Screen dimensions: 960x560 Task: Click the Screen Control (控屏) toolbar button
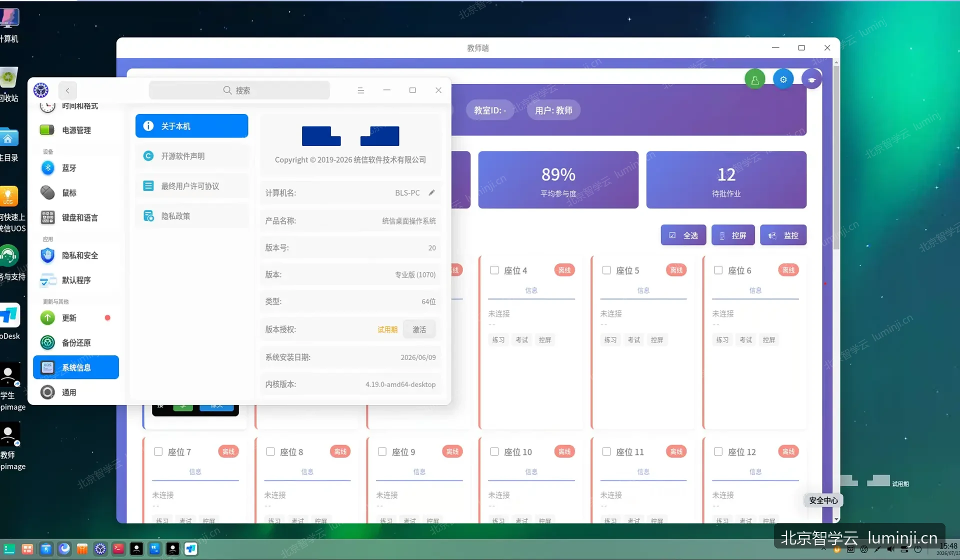tap(733, 235)
